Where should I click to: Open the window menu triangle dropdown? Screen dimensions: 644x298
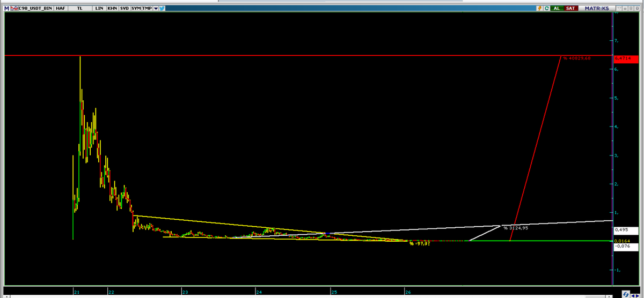click(x=619, y=9)
